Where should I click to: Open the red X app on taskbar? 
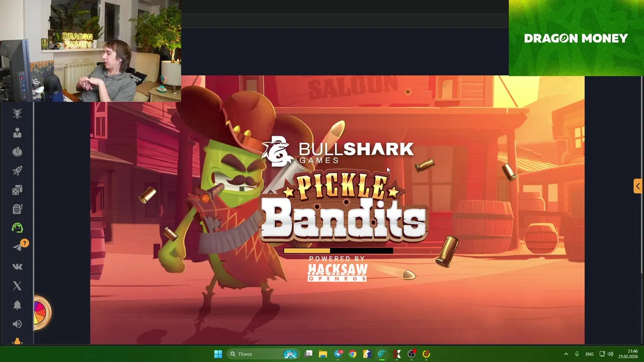397,354
